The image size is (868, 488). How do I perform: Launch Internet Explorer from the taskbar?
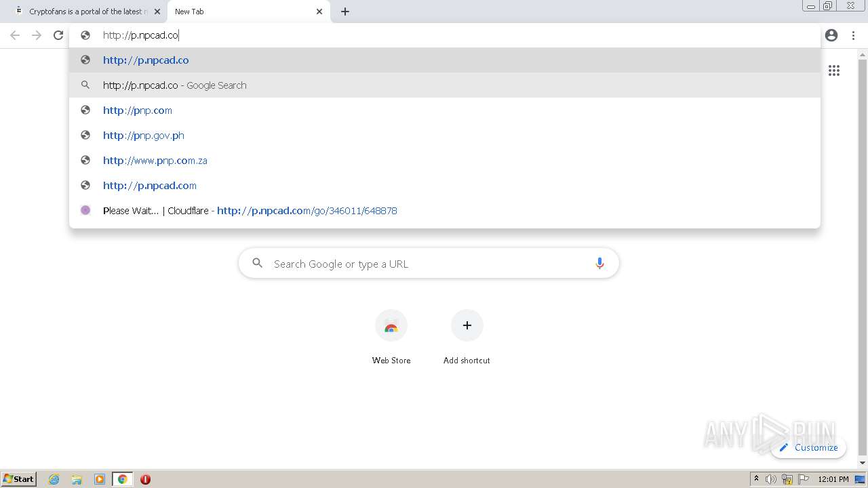click(x=54, y=479)
